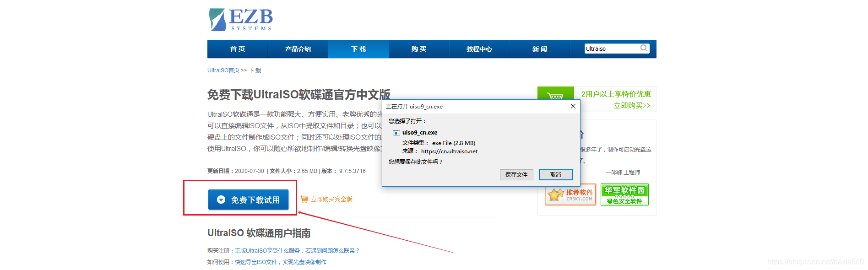This screenshot has width=868, height=270.
Task: Click the 免费下载试用 download button
Action: pyautogui.click(x=249, y=200)
